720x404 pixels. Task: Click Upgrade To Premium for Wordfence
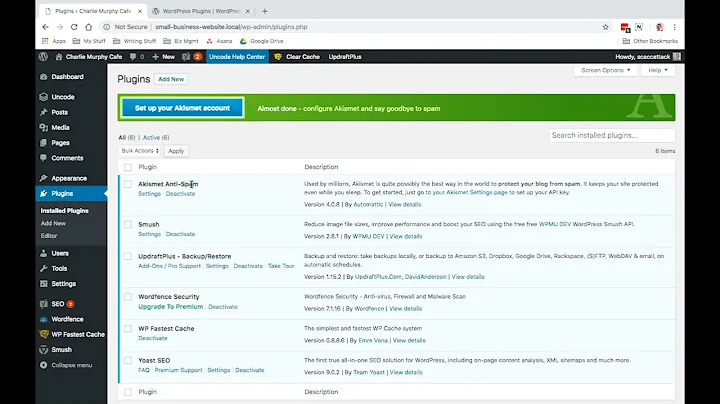coord(170,307)
